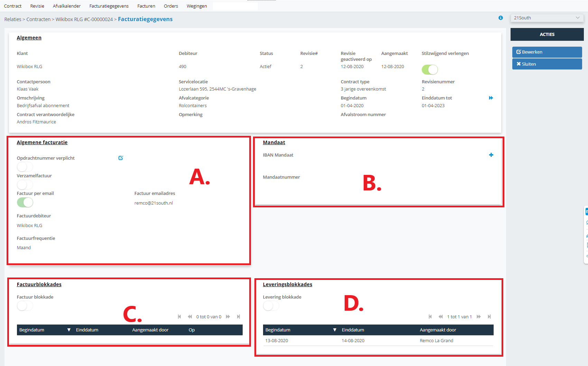Open the Revisie tab
This screenshot has width=588, height=366.
tap(37, 6)
